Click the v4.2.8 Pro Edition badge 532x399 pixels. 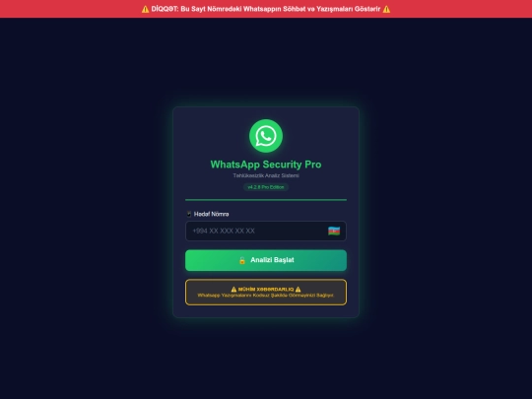pos(266,187)
